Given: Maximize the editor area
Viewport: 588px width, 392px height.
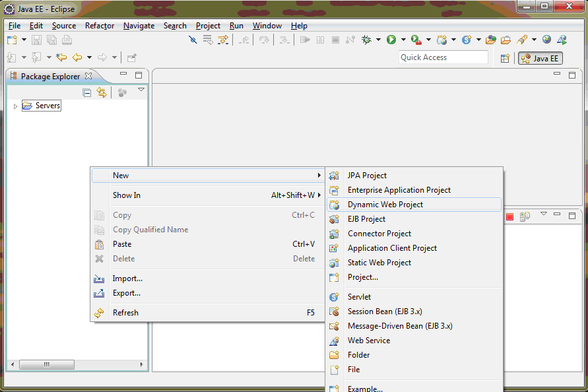Looking at the screenshot, I should point(572,75).
